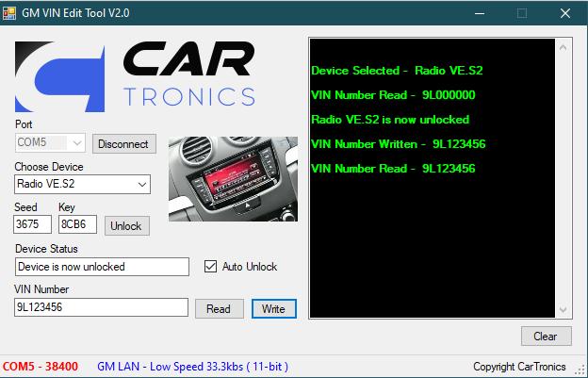Click the Read button
Screen dimensions: 588x378
point(219,309)
